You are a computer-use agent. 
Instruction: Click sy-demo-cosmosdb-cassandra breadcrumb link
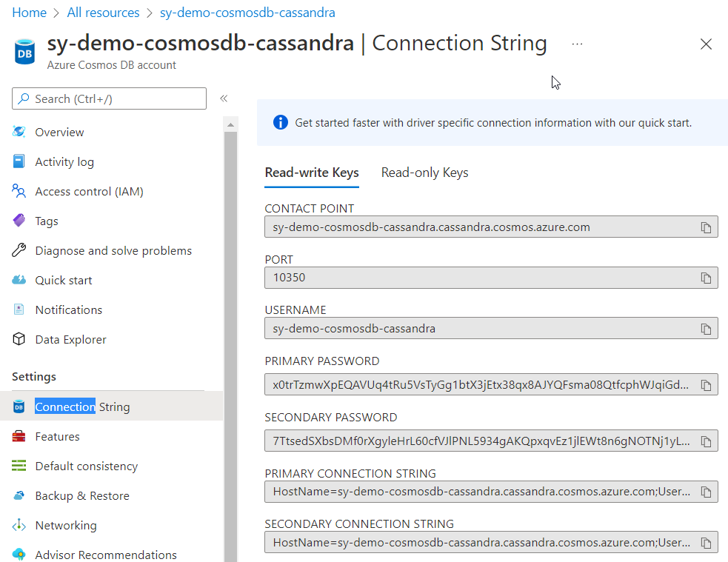(247, 13)
